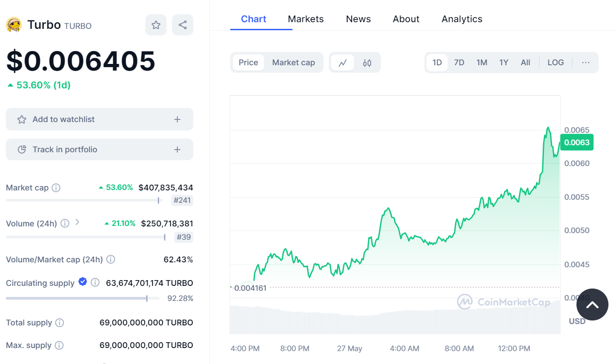Switch to line chart view
Image resolution: width=616 pixels, height=364 pixels.
pyautogui.click(x=343, y=63)
